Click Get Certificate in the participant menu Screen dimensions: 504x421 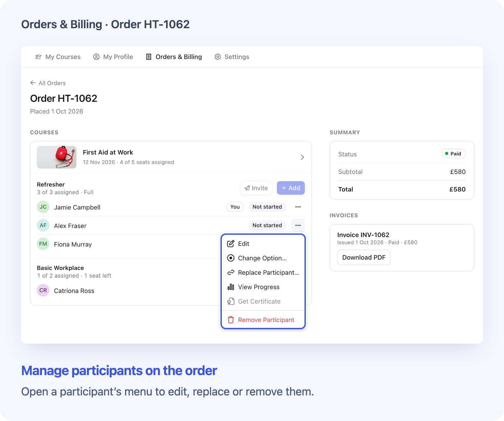click(263, 301)
